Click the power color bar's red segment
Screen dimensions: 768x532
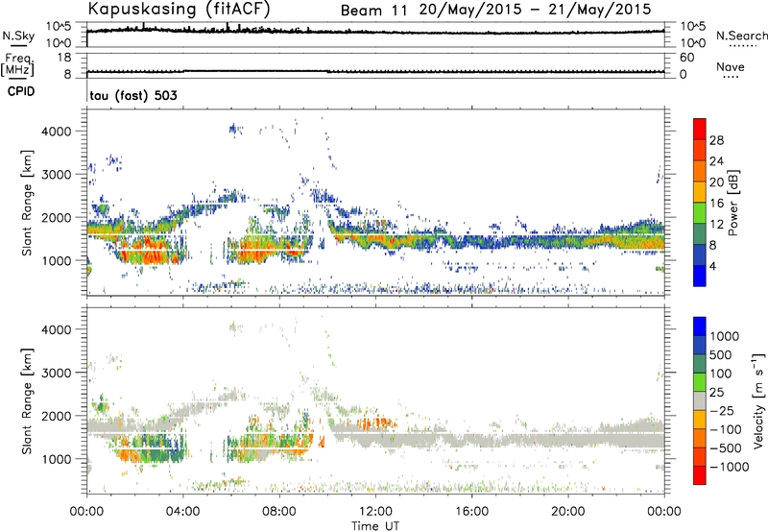pyautogui.click(x=700, y=129)
